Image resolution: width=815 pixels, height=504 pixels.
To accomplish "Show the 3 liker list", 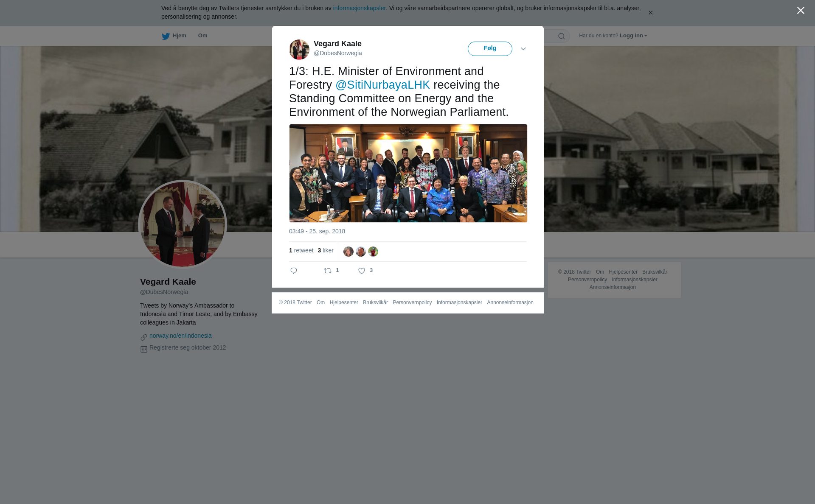I will coord(326,250).
